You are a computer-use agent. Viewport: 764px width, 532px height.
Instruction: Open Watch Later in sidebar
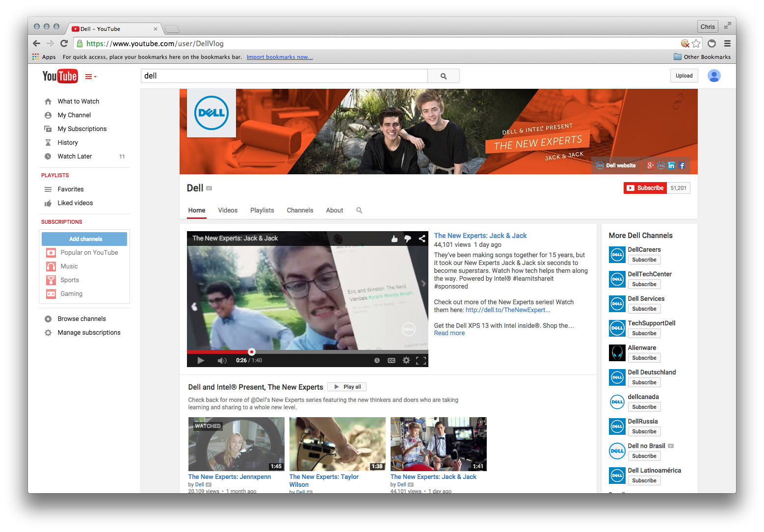[75, 157]
